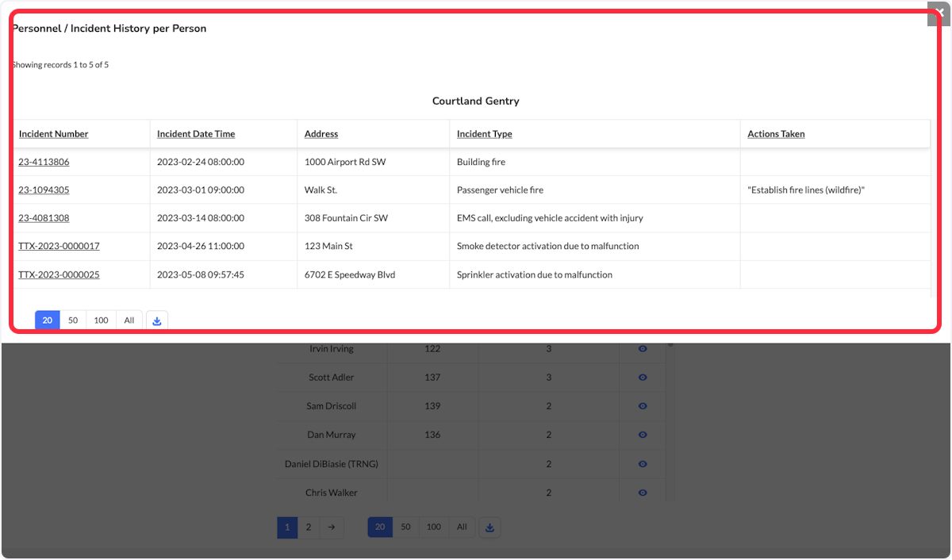Open incident TTX-2023-0000025

59,274
